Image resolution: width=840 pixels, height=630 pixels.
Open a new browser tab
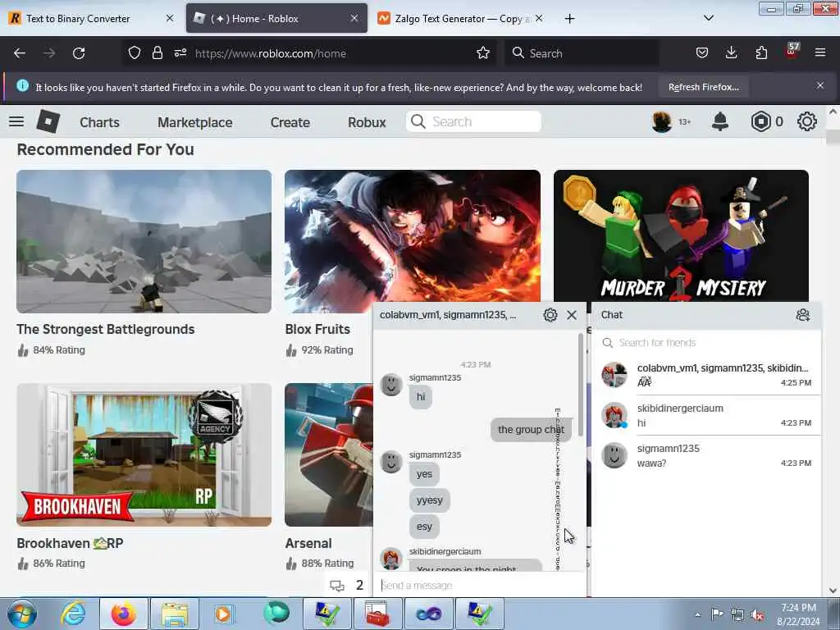(x=569, y=19)
